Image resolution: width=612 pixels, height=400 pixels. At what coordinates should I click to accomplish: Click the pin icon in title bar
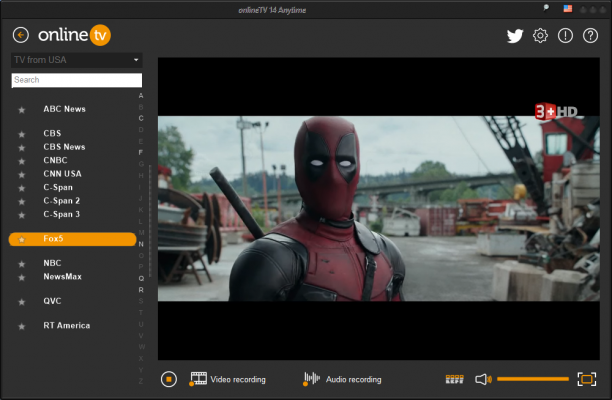coord(546,8)
